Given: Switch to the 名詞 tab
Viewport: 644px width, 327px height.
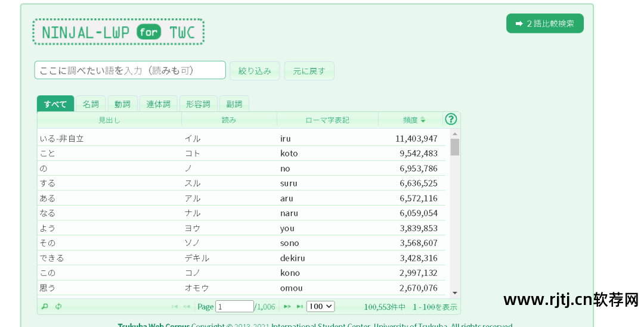Looking at the screenshot, I should click(x=91, y=104).
